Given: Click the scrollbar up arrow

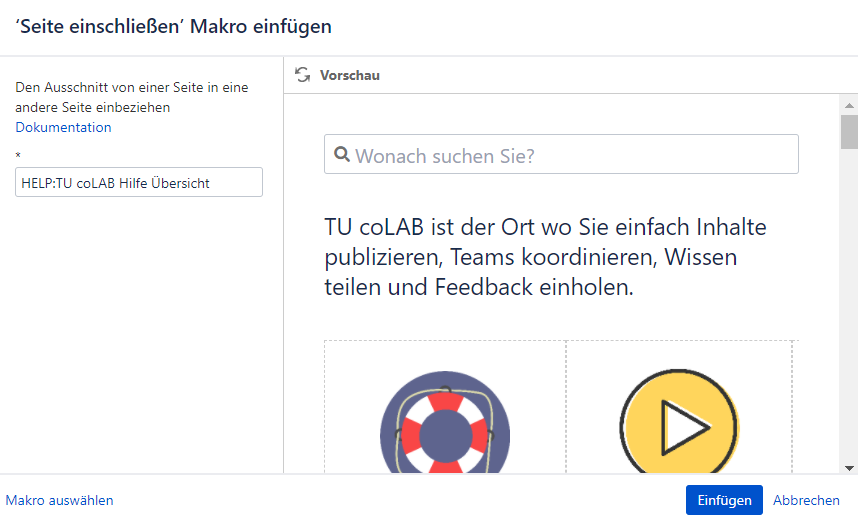Looking at the screenshot, I should (849, 105).
